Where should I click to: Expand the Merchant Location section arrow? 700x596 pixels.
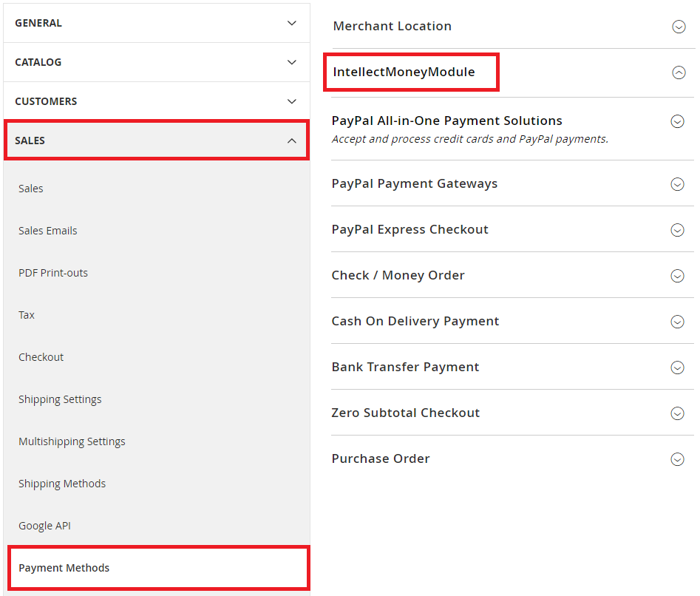point(679,27)
